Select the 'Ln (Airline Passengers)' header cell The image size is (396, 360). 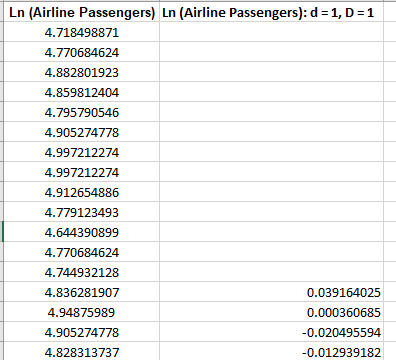click(x=82, y=13)
